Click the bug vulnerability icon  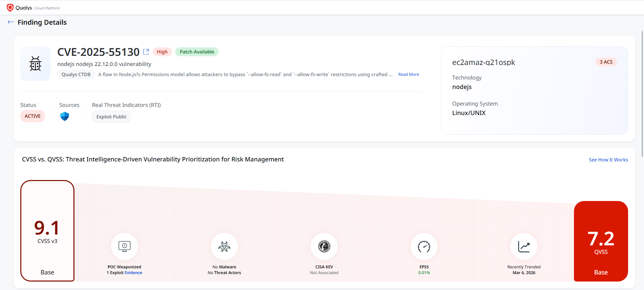pos(35,64)
